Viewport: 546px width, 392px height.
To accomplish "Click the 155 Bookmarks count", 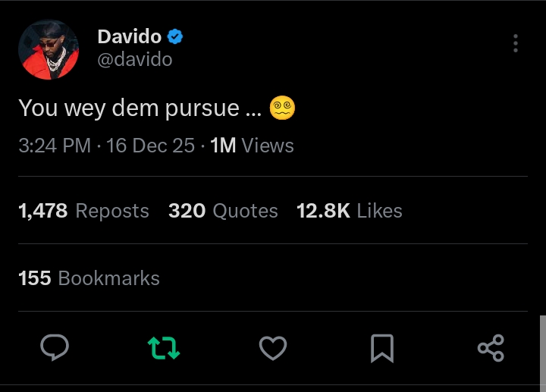I will [89, 278].
